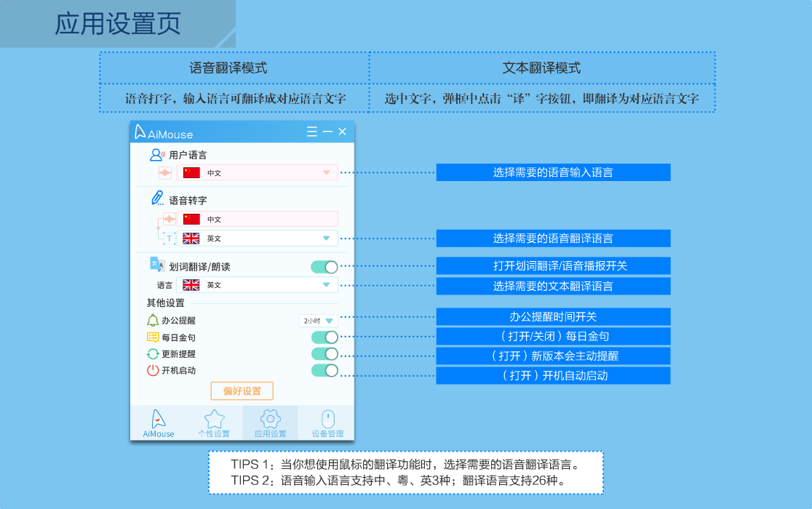812x509 pixels.
Task: Switch to the 设备管理 tab
Action: (327, 423)
